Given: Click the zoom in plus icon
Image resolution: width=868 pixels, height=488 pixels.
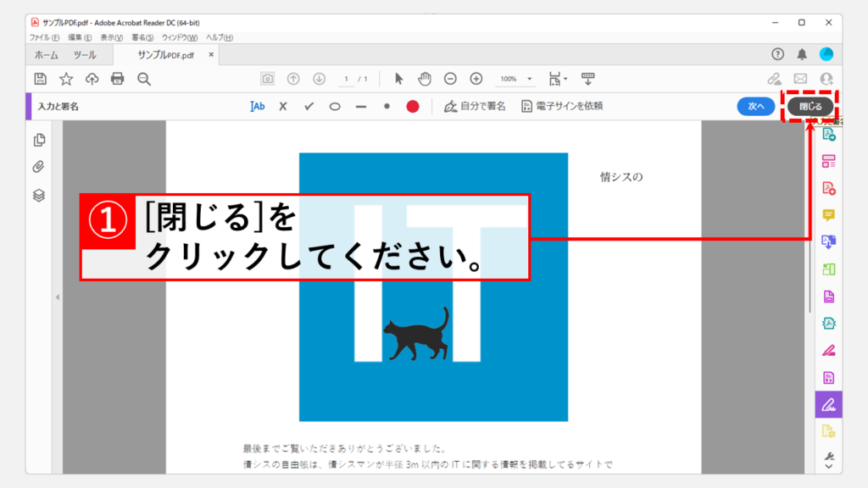Looking at the screenshot, I should 476,79.
